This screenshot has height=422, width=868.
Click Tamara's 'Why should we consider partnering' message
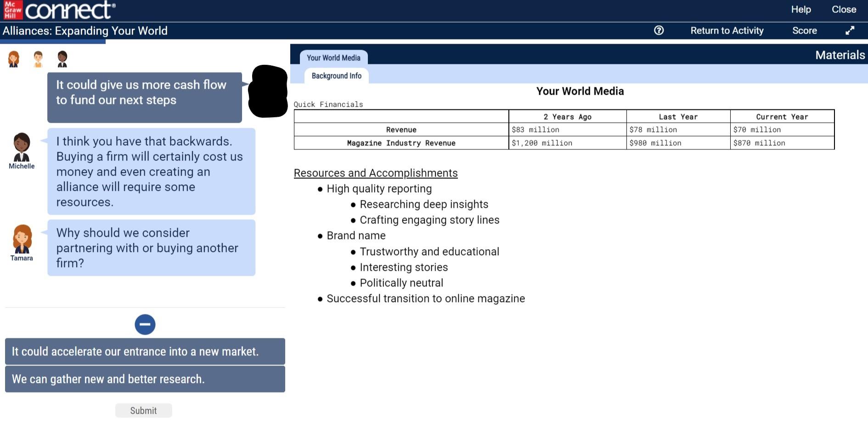152,248
